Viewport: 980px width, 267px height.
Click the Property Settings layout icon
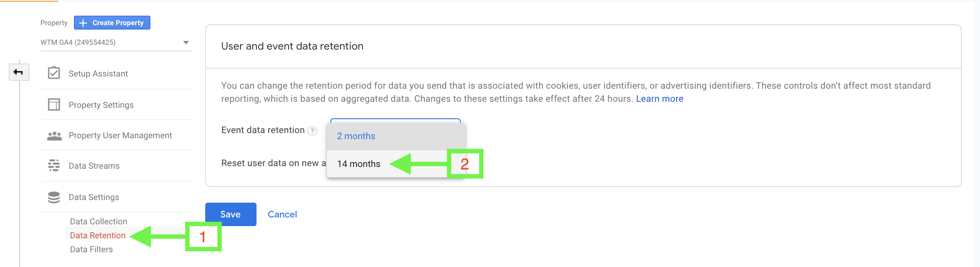[54, 104]
